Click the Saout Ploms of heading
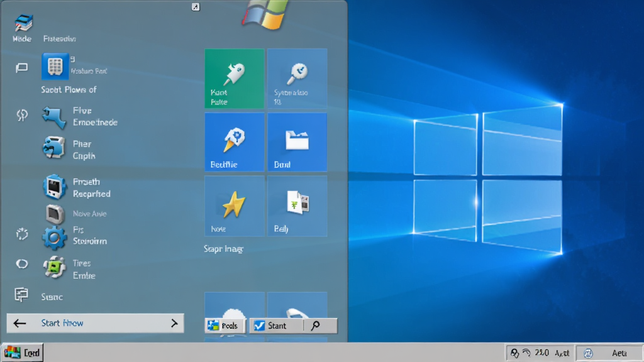Screen dimensions: 644x362 tap(69, 89)
